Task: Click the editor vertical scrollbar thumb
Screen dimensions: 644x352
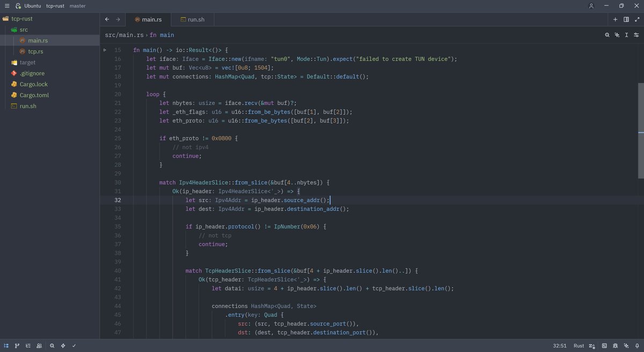Action: [641, 131]
